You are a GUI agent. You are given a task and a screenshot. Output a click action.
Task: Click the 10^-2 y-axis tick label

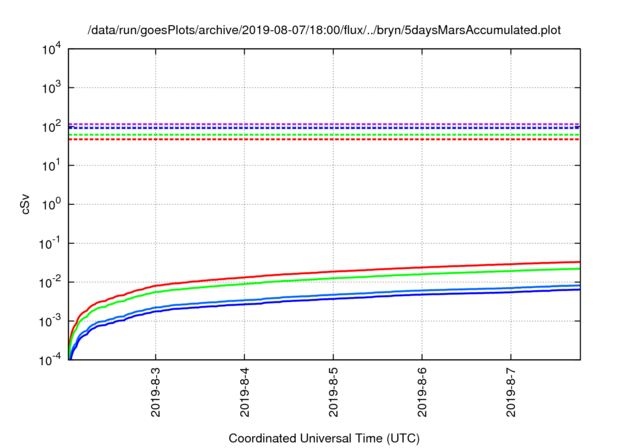(x=48, y=282)
